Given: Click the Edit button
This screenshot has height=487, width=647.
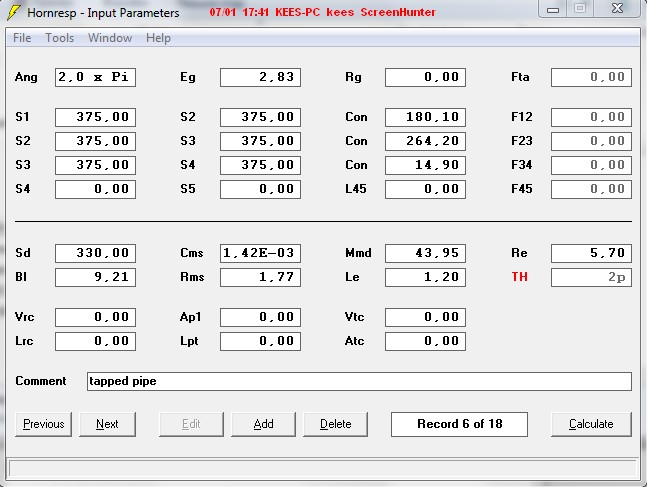Looking at the screenshot, I should point(191,424).
